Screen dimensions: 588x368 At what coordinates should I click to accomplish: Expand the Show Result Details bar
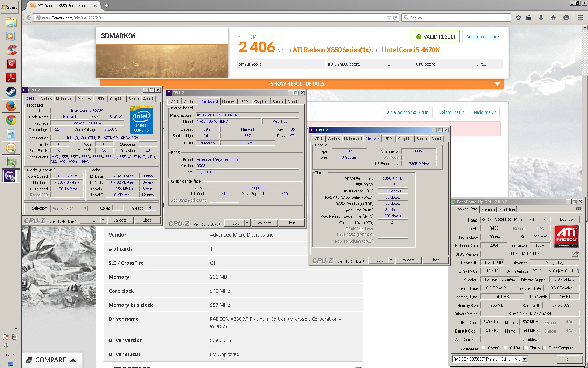[x=302, y=83]
